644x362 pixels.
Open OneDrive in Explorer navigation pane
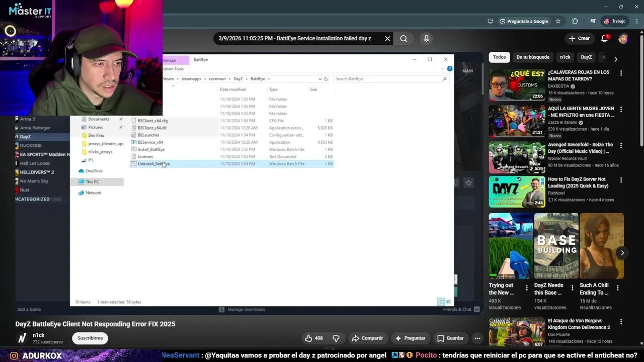click(94, 171)
